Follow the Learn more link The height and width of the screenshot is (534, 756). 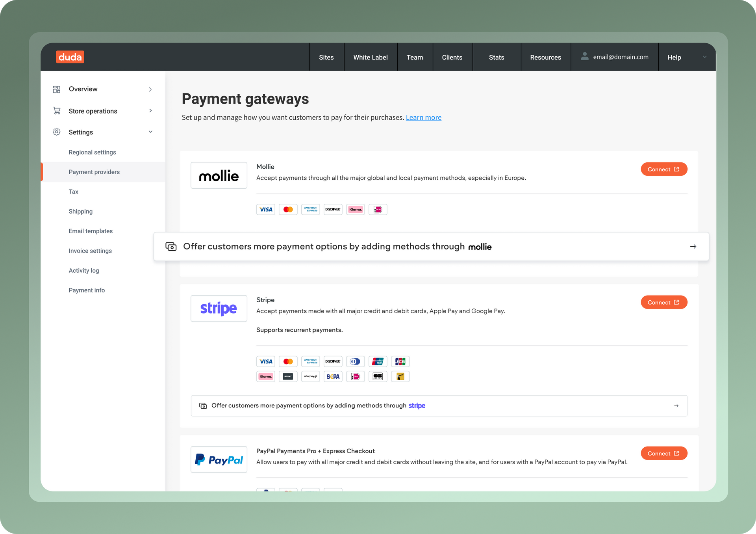424,117
